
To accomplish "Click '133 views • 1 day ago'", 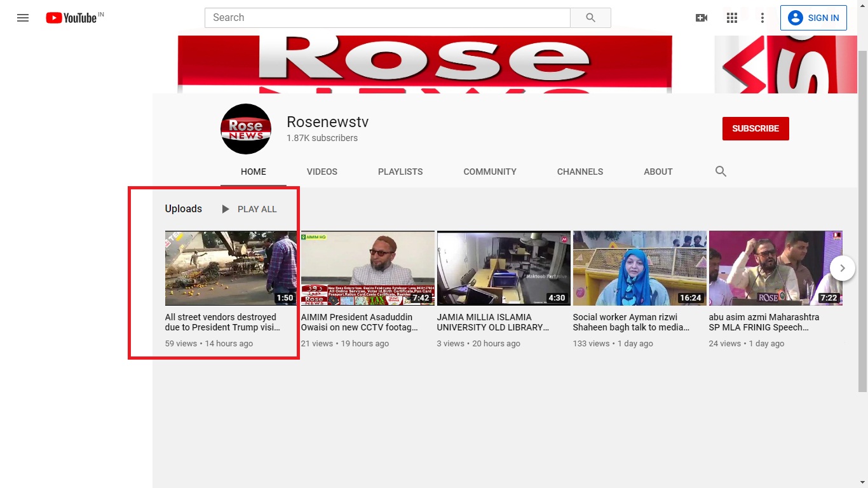I will 613,344.
